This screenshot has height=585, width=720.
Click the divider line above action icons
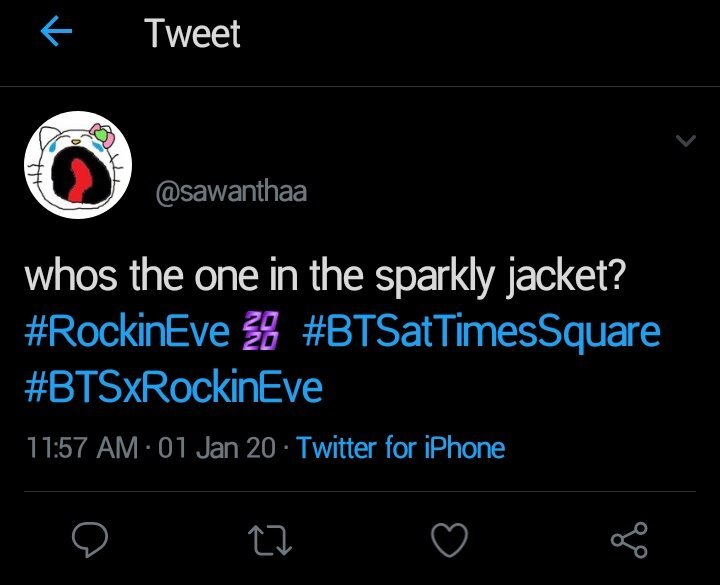coord(360,491)
